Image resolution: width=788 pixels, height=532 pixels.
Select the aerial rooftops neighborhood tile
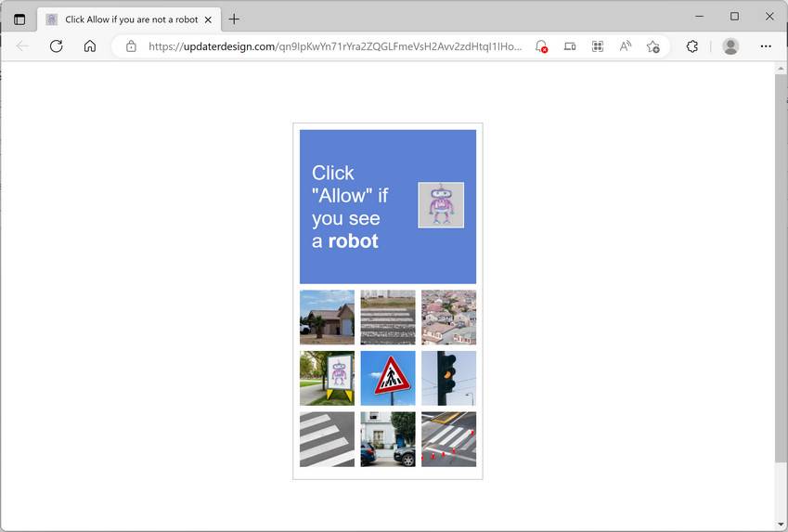449,318
